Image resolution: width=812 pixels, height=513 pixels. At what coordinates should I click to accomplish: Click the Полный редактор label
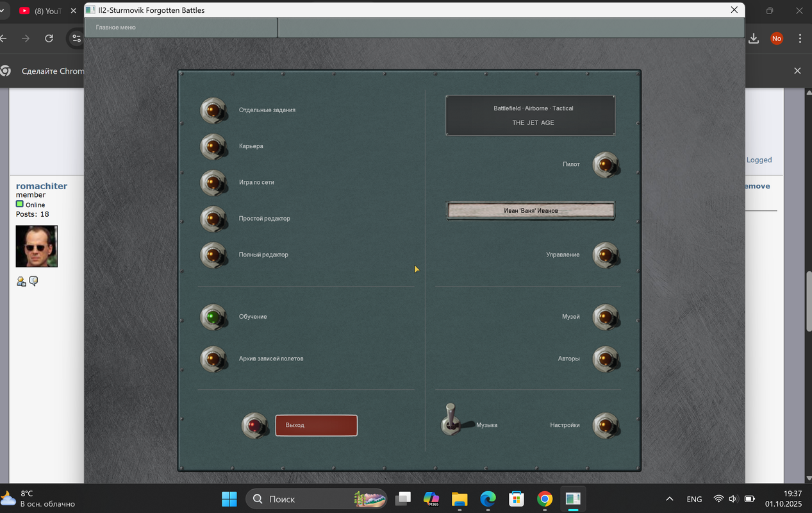coord(263,255)
